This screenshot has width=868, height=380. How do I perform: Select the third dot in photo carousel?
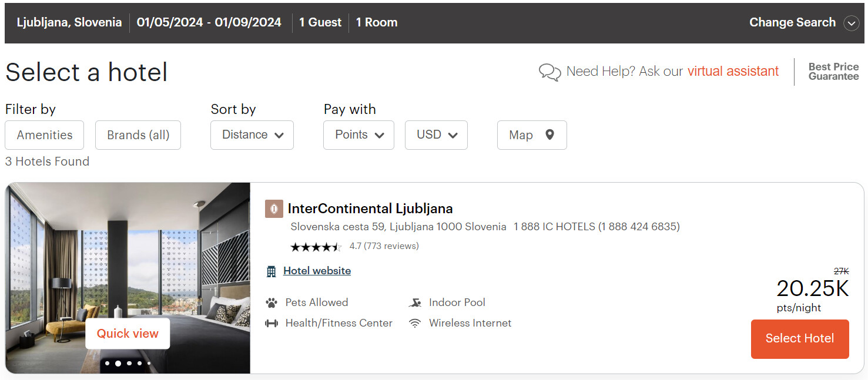[x=129, y=364]
